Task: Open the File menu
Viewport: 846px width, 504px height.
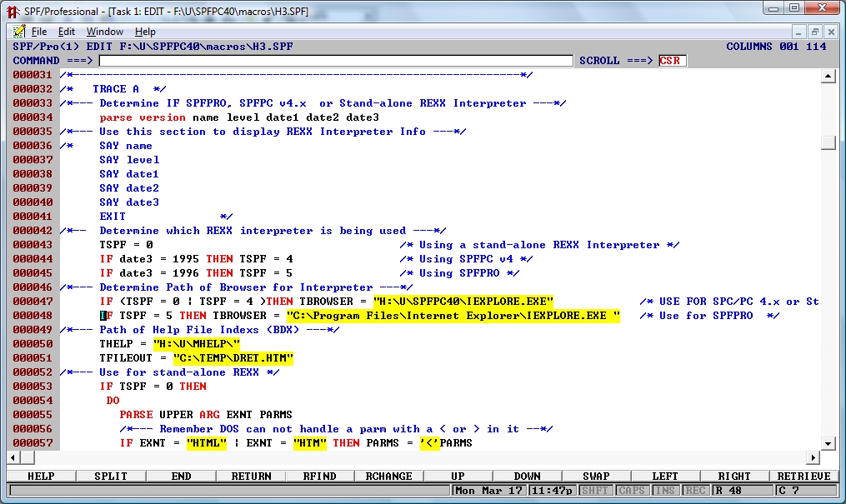Action: coord(39,32)
